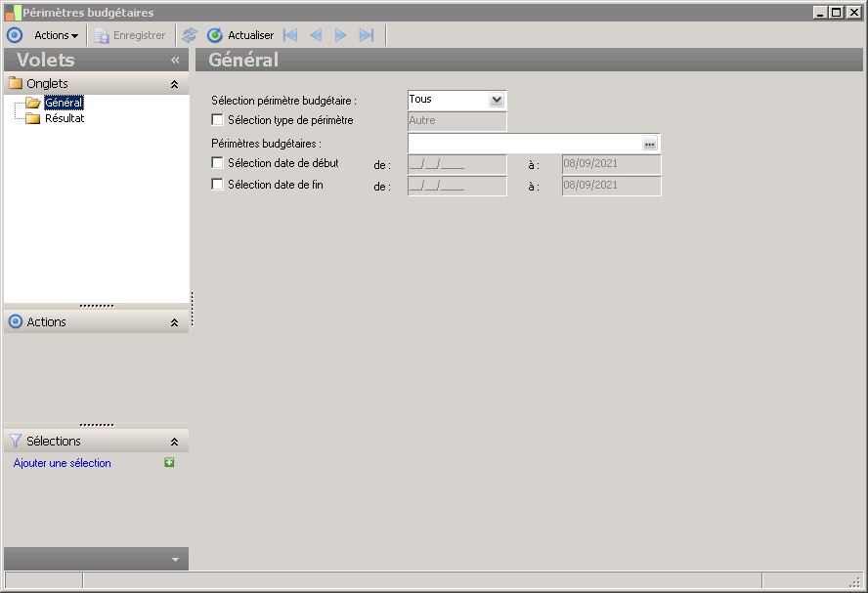Go to previous record arrow icon
The height and width of the screenshot is (593, 868).
coord(316,35)
